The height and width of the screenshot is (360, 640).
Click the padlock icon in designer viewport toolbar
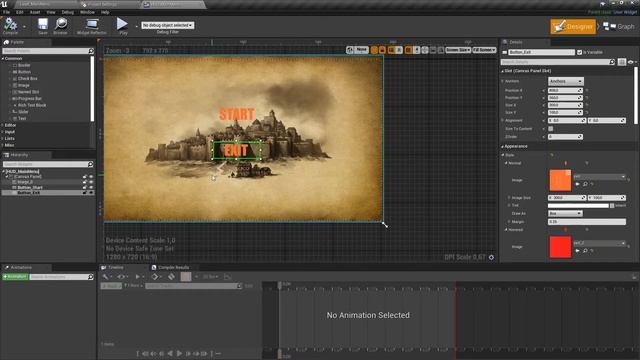[382, 50]
